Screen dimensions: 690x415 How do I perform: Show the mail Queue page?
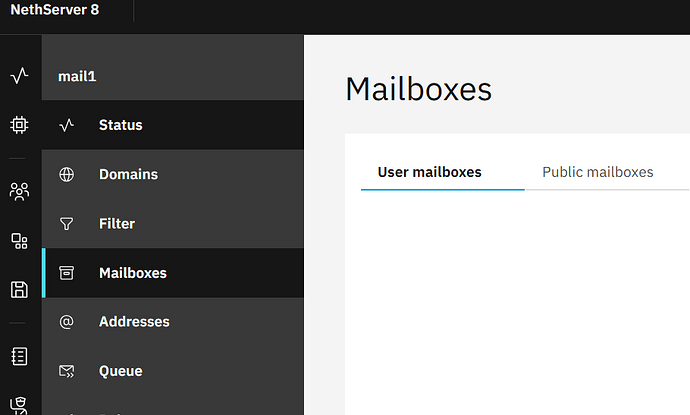coord(120,371)
